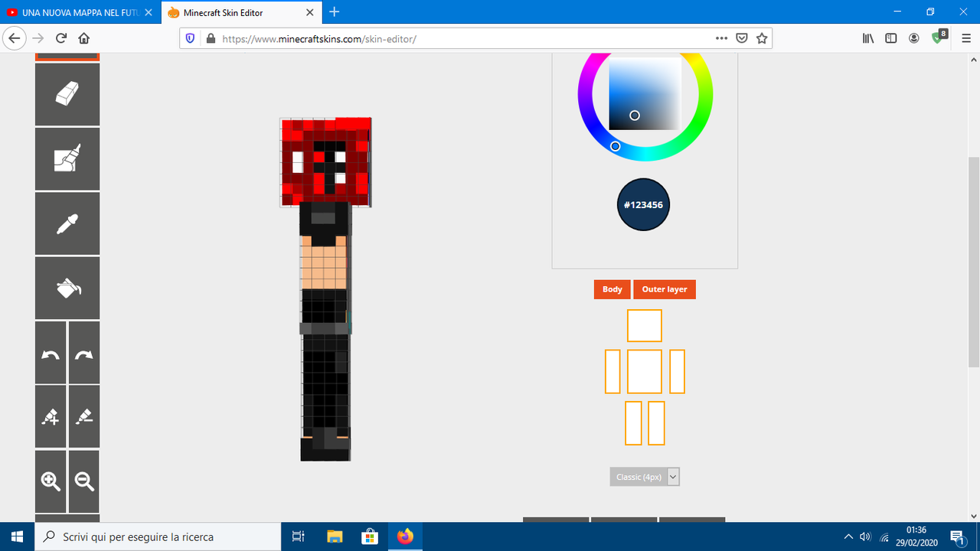Select the Paintbrush tool

(67, 158)
